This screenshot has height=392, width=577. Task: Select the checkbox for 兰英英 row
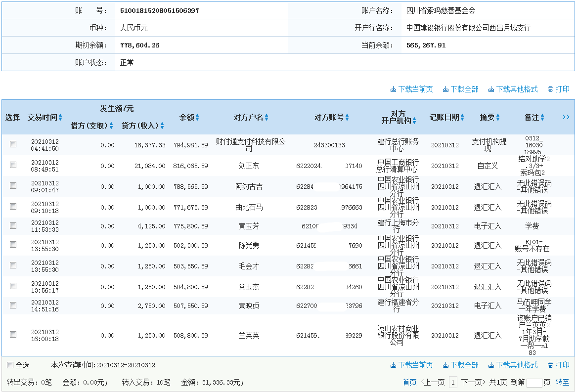pos(13,335)
